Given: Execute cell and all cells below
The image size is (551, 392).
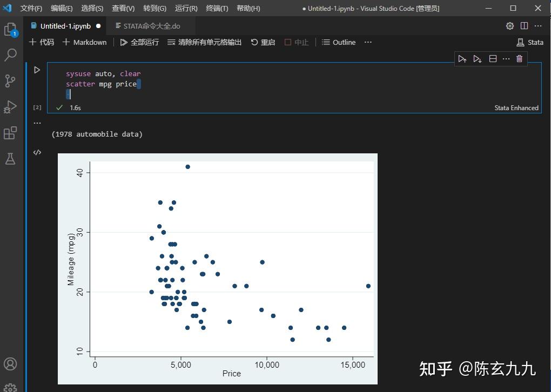Looking at the screenshot, I should 477,58.
